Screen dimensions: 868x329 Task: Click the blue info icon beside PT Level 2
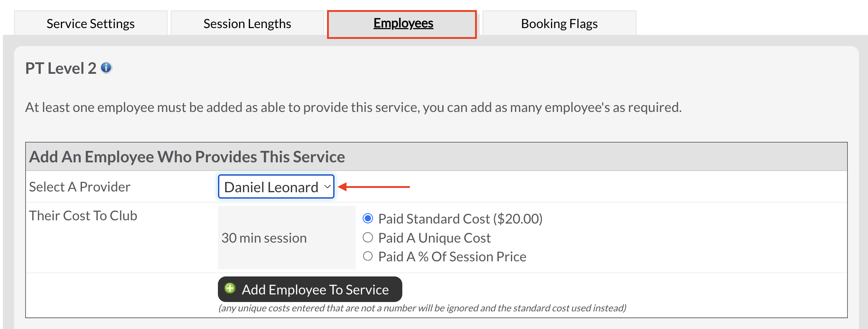106,68
